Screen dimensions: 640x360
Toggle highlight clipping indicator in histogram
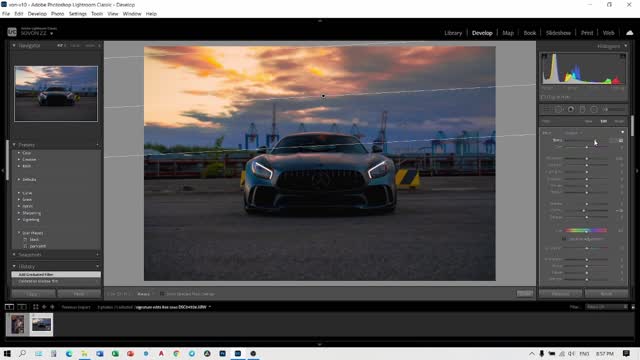coord(622,56)
